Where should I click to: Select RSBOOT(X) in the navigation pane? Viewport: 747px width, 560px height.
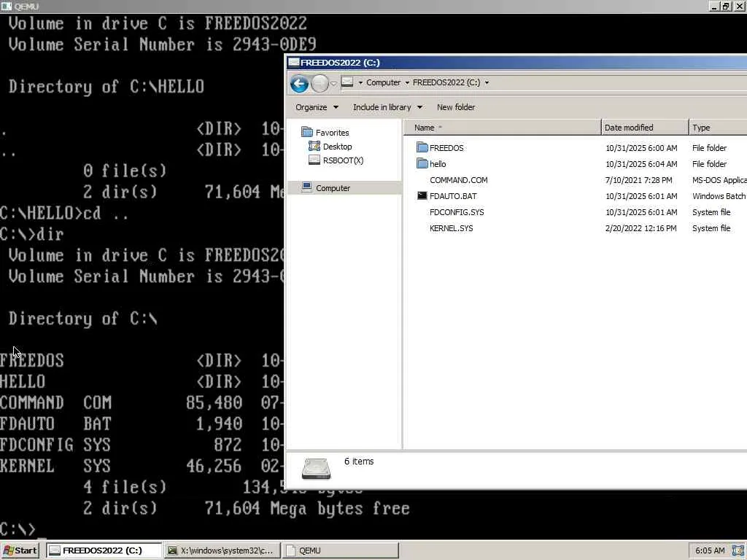click(343, 160)
